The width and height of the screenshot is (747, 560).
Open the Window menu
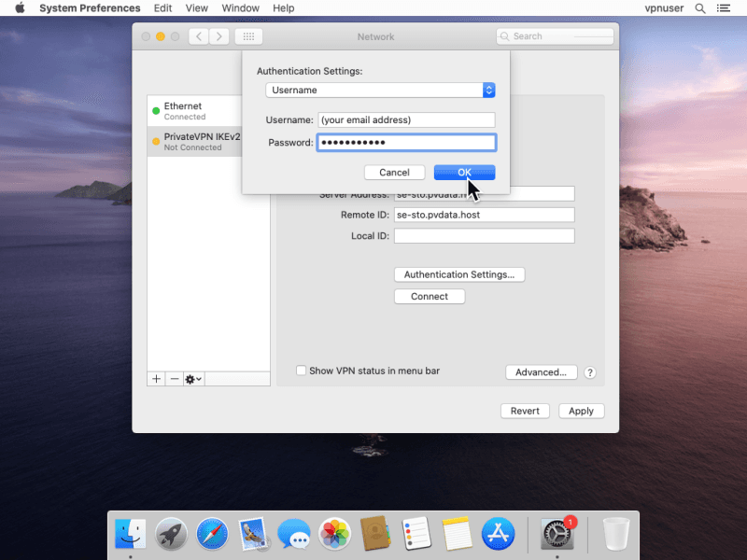tap(241, 8)
